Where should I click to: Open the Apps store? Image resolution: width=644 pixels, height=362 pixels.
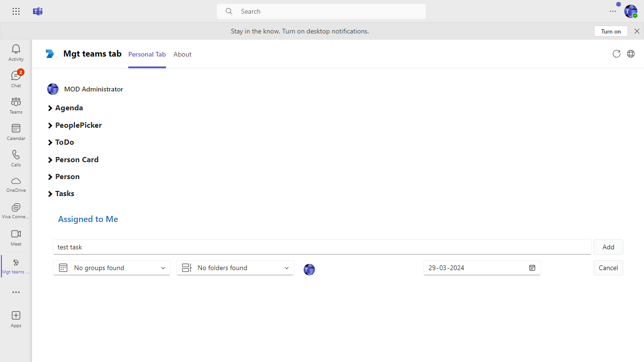click(16, 319)
